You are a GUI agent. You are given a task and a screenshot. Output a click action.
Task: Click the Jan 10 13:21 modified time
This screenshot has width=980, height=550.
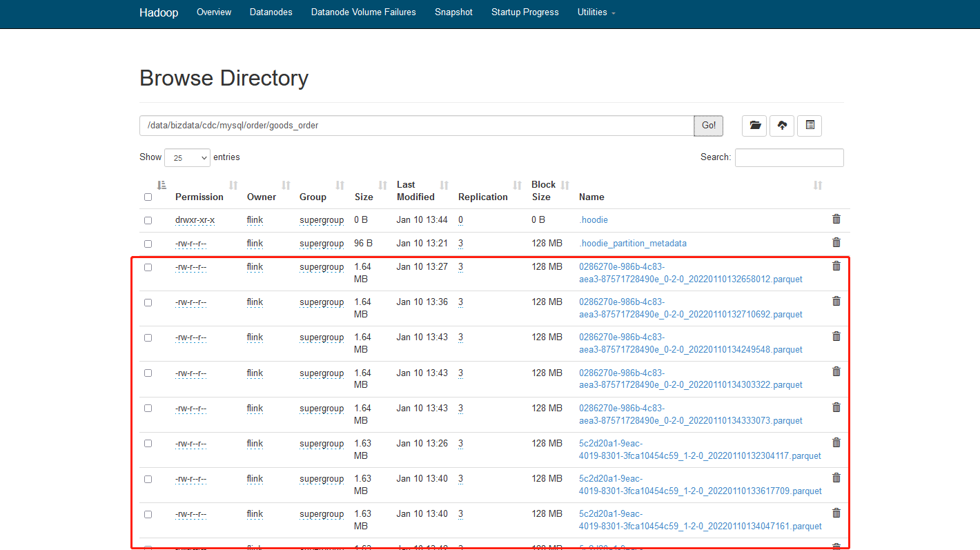(422, 244)
